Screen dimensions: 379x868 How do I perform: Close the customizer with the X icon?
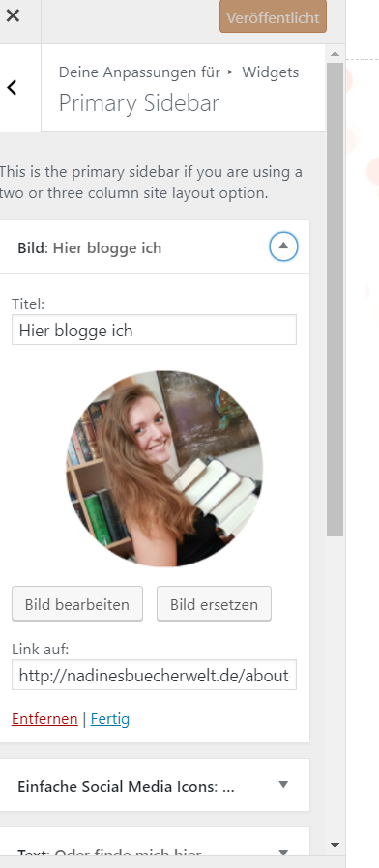[x=13, y=15]
